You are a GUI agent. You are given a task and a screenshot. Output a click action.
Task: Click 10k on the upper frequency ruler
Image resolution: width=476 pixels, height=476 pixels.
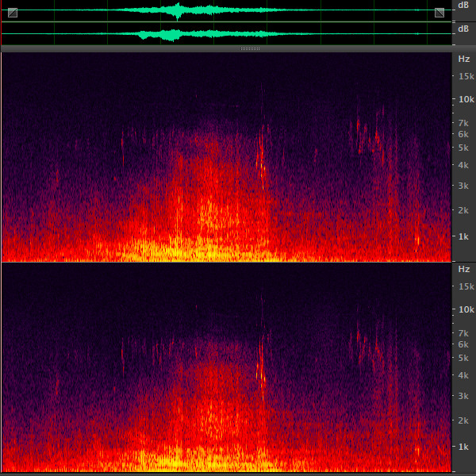pyautogui.click(x=465, y=99)
